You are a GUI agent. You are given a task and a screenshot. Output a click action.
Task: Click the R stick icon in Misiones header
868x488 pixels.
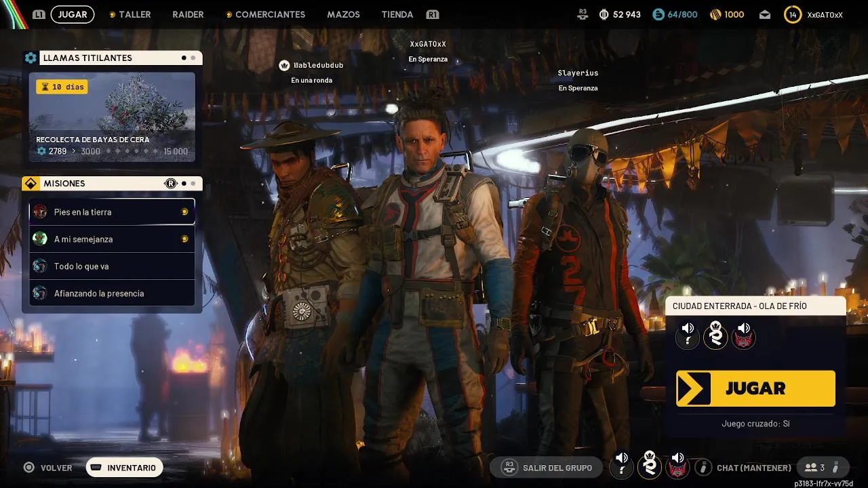pyautogui.click(x=171, y=183)
